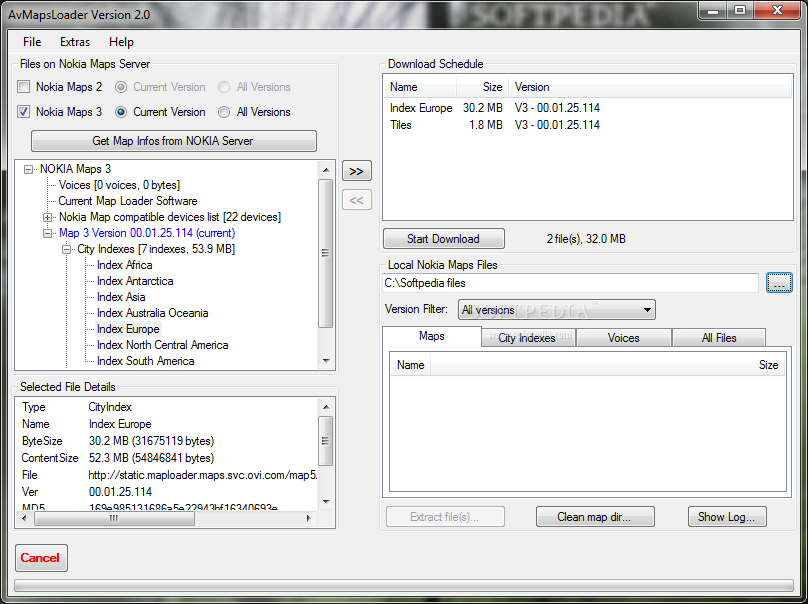Image resolution: width=808 pixels, height=604 pixels.
Task: Click the Start Download button
Action: (444, 239)
